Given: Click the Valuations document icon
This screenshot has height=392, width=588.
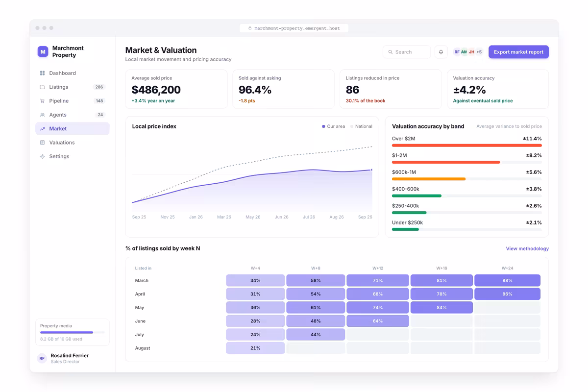Looking at the screenshot, I should pos(42,143).
